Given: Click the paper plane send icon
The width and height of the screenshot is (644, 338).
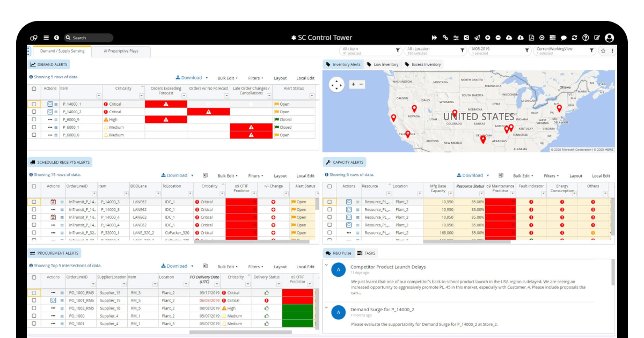Looking at the screenshot, I should (477, 38).
